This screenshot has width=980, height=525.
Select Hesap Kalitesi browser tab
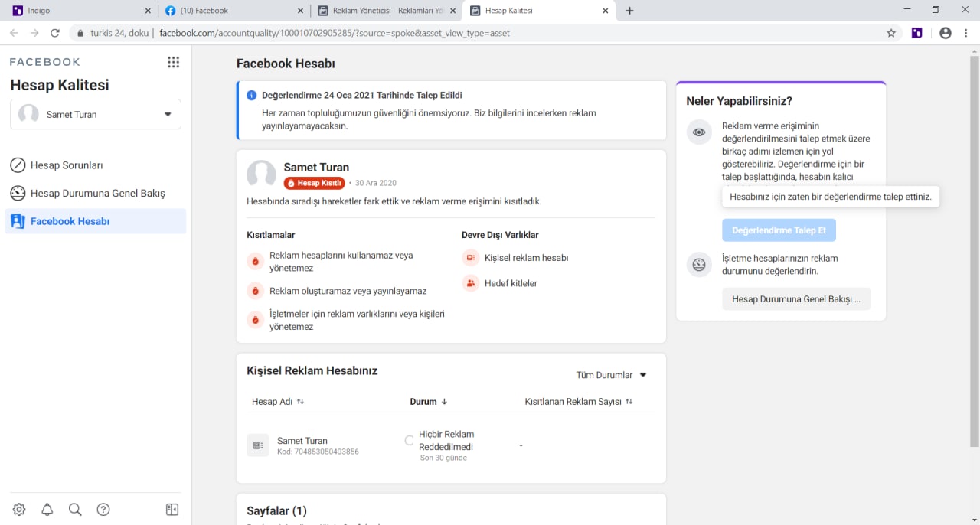[x=539, y=11]
